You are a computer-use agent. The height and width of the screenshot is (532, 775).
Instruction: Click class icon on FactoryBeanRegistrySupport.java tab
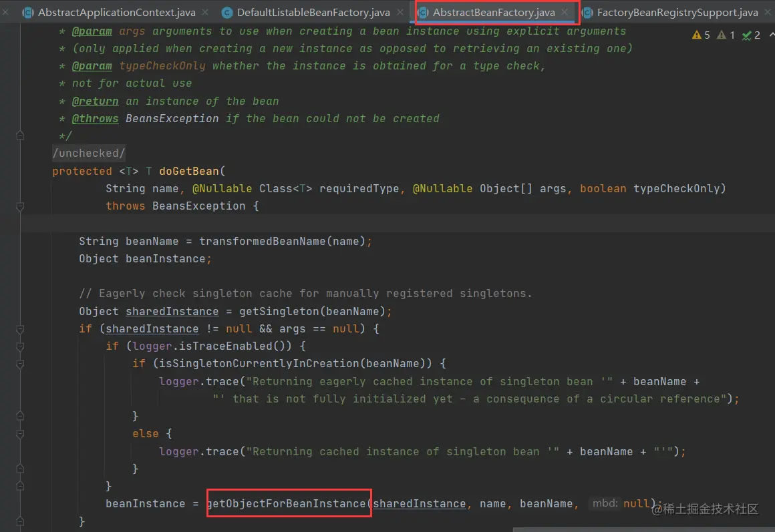pyautogui.click(x=587, y=13)
